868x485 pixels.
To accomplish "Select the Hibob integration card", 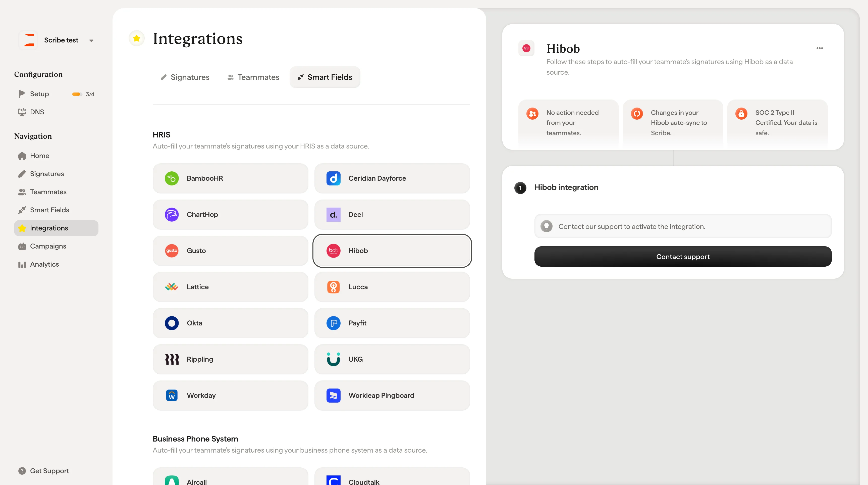I will coord(392,251).
